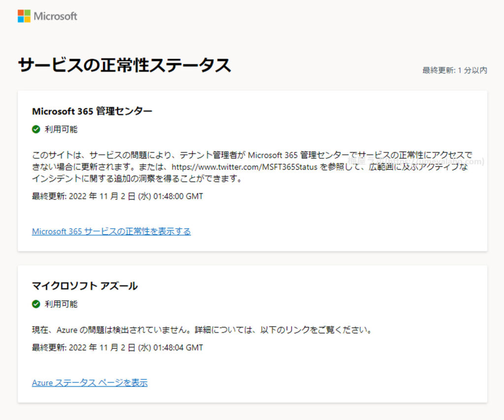
Task: Click the サービスの正常性ステータス page heading
Action: [x=125, y=65]
